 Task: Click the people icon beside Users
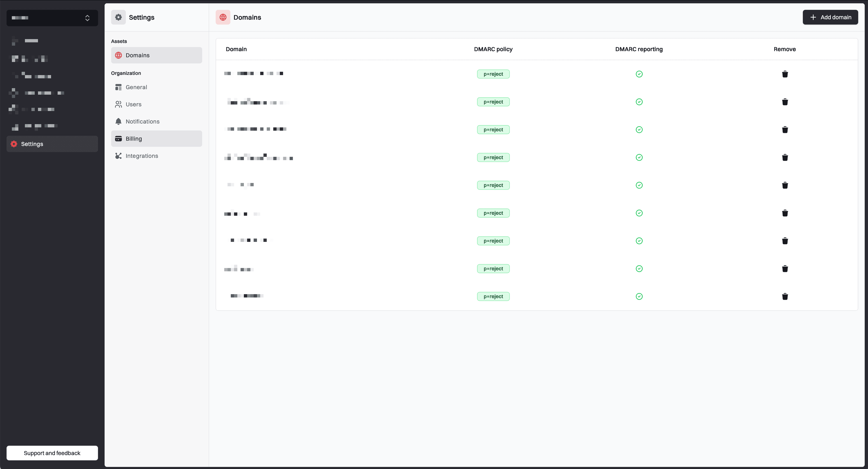(x=118, y=105)
